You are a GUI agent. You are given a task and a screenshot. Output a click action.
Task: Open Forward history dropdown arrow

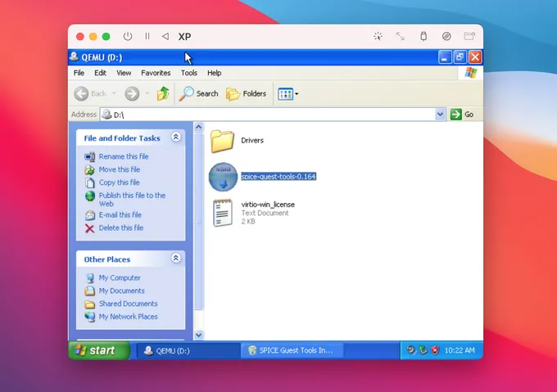147,93
